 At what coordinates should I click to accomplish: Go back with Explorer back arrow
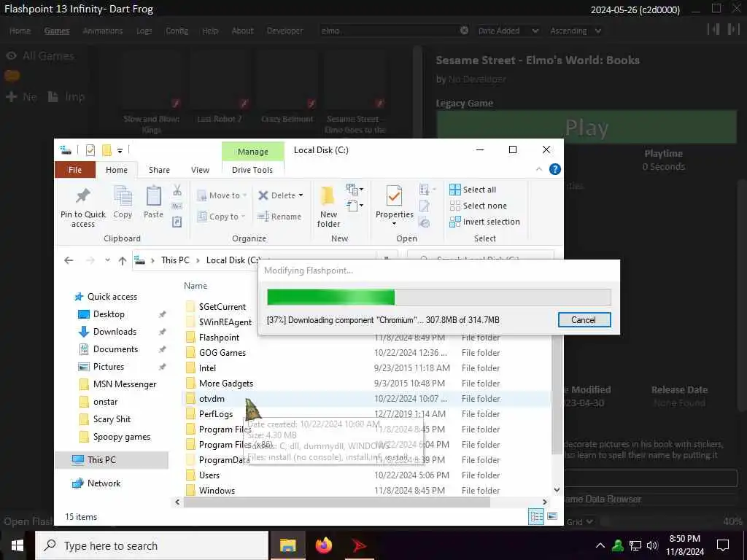coord(69,260)
